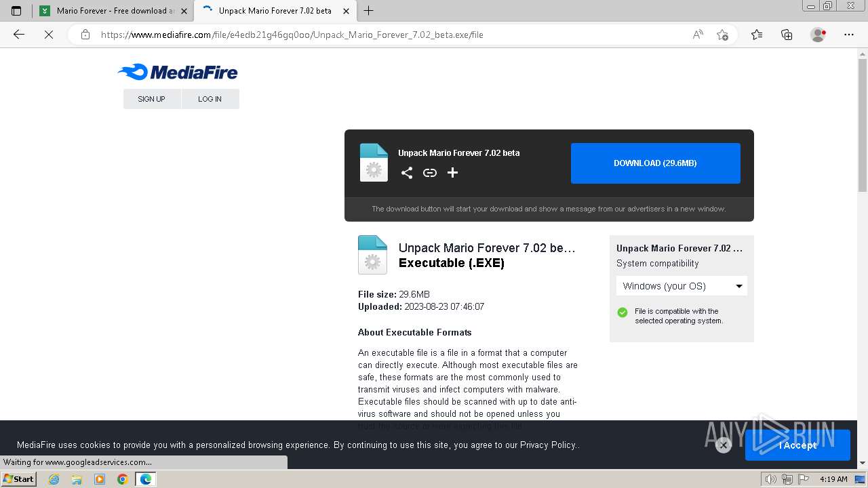
Task: Copy link via chain icon
Action: tap(430, 173)
